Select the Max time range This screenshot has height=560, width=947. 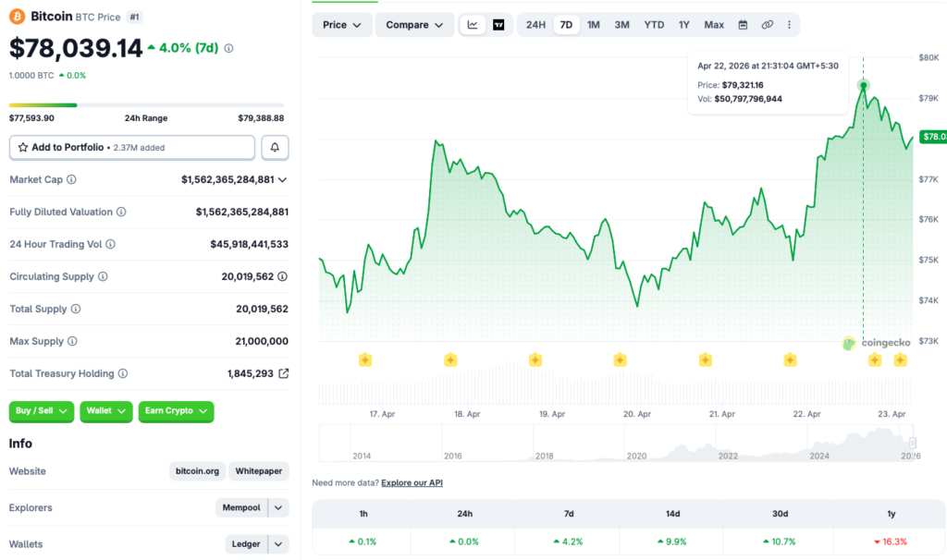point(712,25)
